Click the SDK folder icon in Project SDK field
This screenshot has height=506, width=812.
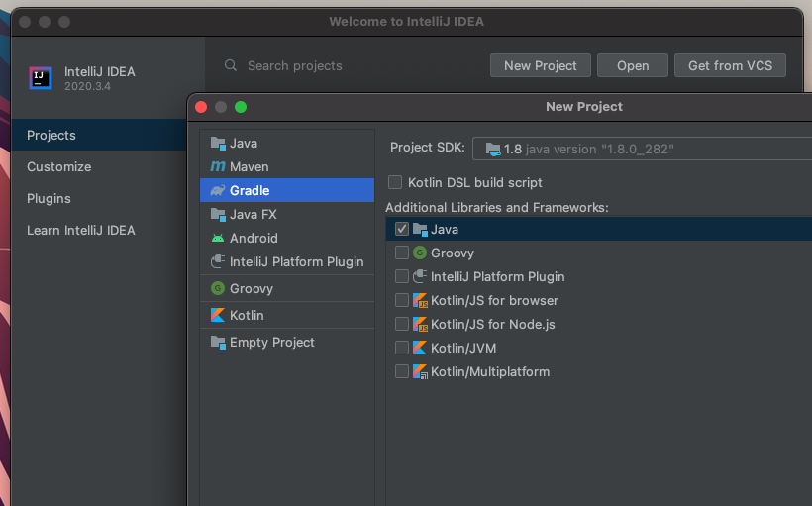click(x=493, y=150)
